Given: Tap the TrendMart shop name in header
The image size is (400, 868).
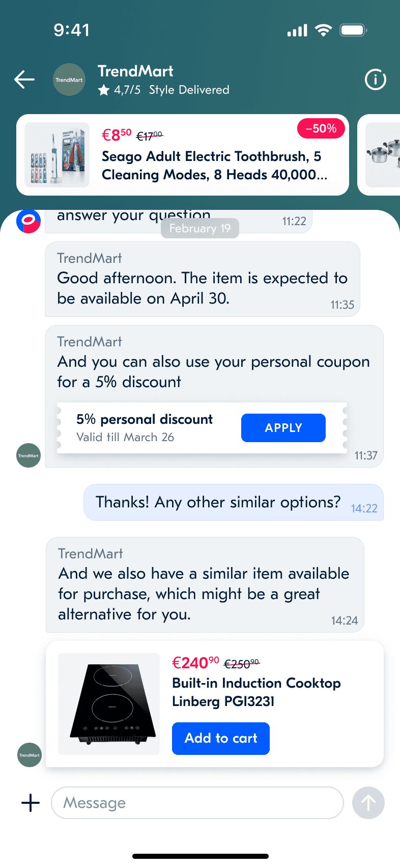Looking at the screenshot, I should pos(135,71).
